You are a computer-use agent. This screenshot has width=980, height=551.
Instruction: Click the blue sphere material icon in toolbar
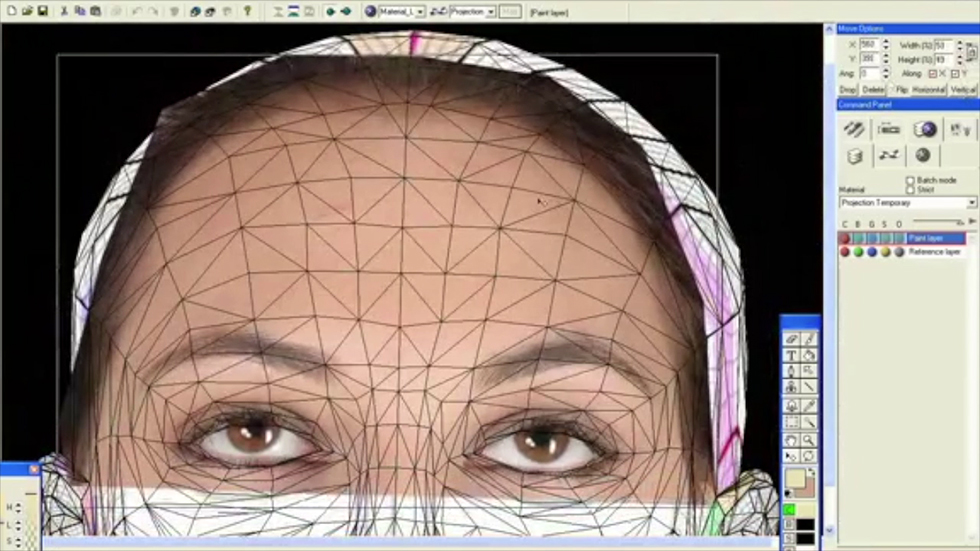[x=371, y=11]
